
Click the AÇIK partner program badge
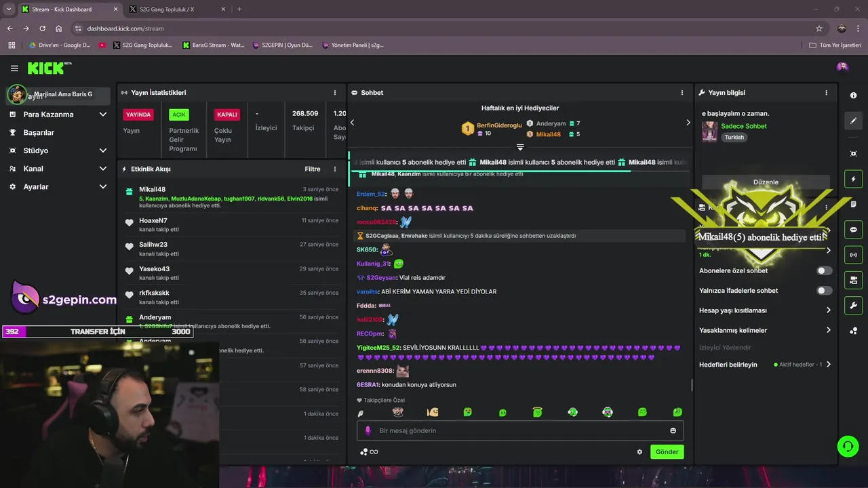point(178,115)
